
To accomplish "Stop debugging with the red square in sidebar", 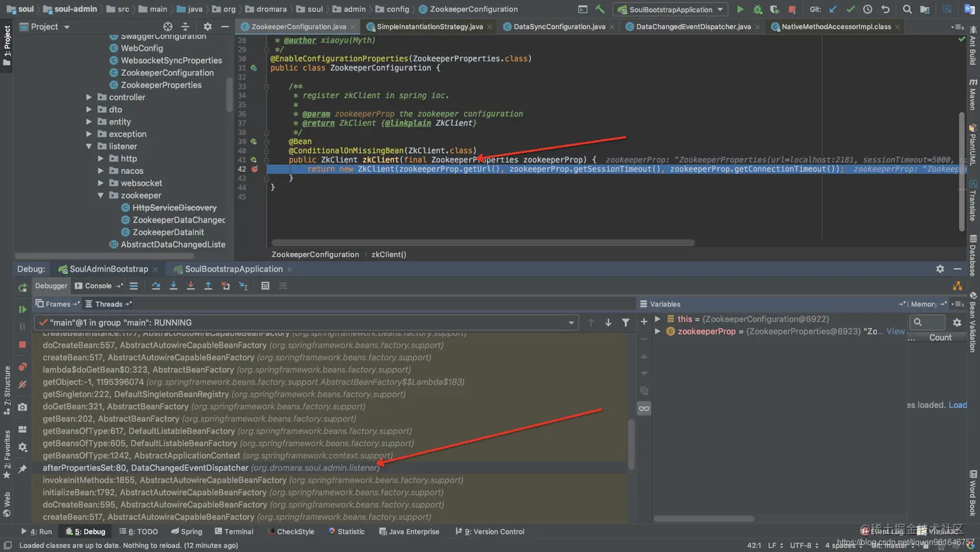I will 23,344.
